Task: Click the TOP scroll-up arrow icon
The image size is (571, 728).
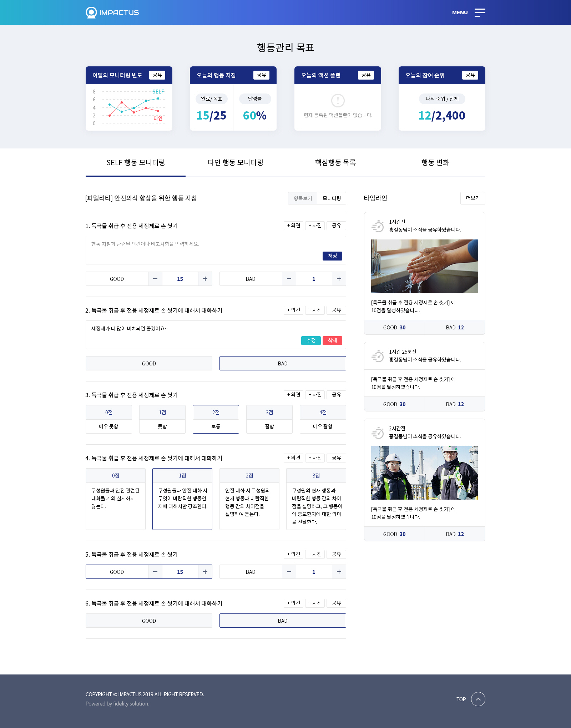Action: pos(478,699)
